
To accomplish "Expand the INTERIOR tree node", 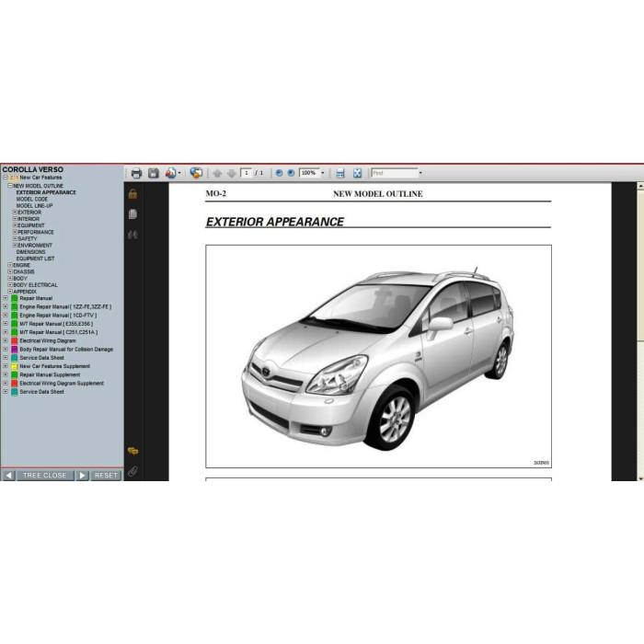I will coord(15,219).
